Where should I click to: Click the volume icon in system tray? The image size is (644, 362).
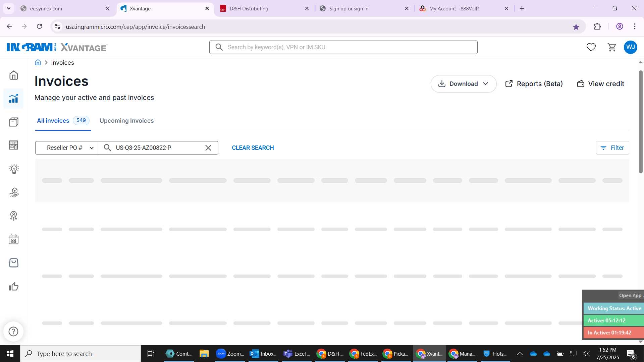tap(587, 354)
